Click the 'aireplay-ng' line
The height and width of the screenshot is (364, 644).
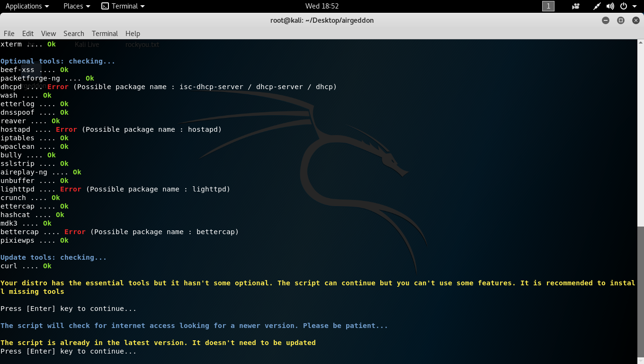coord(41,172)
